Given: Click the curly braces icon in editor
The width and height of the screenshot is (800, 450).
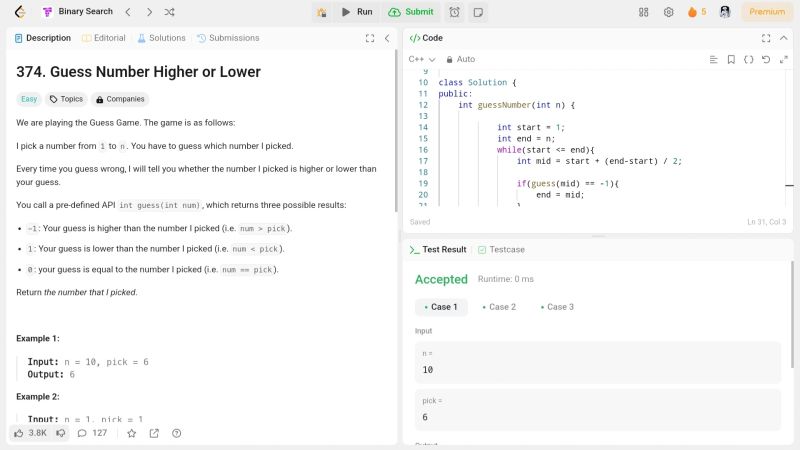Looking at the screenshot, I should 748,60.
